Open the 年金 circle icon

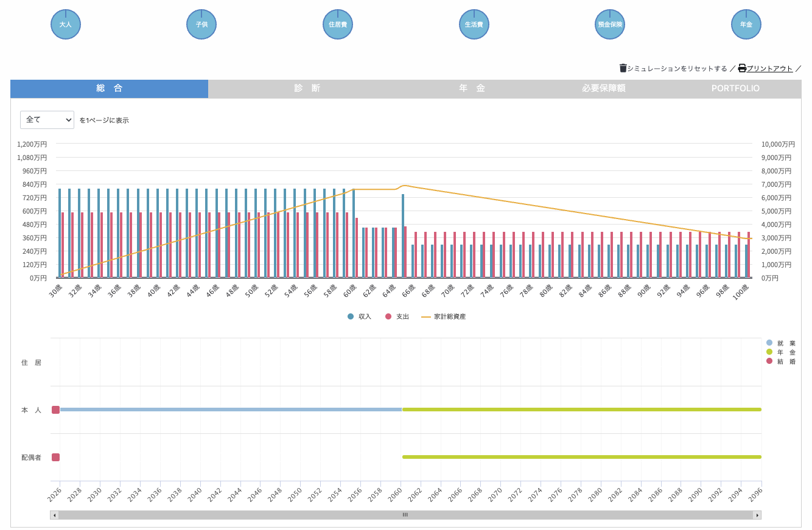[746, 25]
